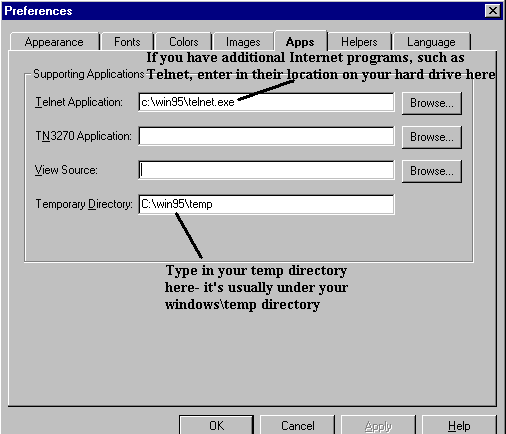
Task: Select the Colors tab
Action: tap(184, 42)
